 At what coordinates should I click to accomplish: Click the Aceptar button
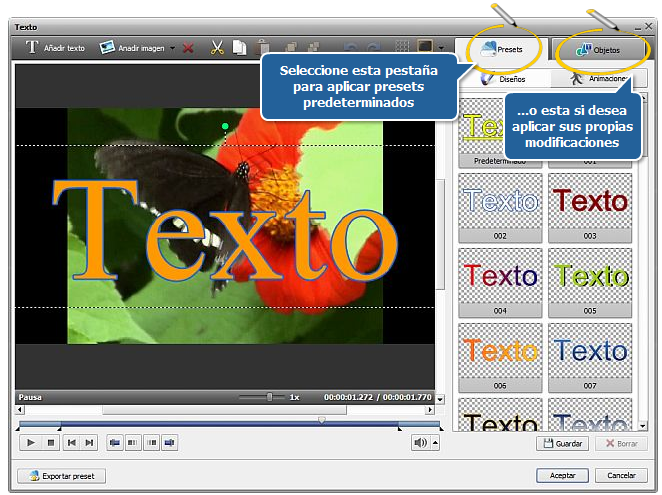coord(563,475)
